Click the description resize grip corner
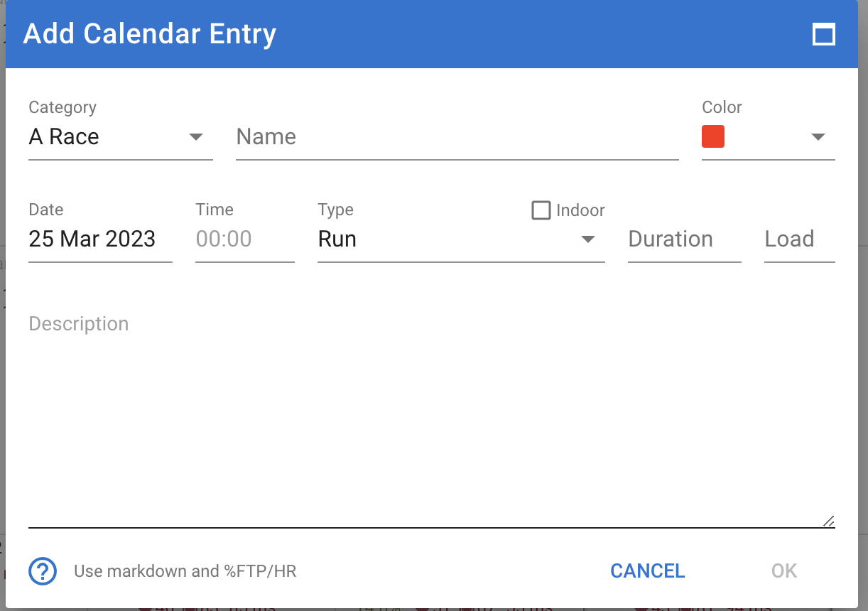This screenshot has width=868, height=611. [828, 521]
